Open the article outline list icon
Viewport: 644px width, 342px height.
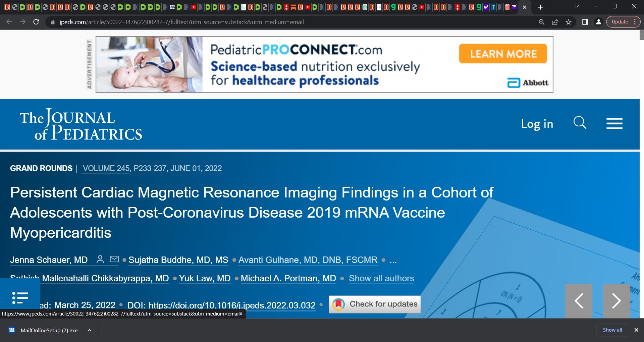coord(20,297)
